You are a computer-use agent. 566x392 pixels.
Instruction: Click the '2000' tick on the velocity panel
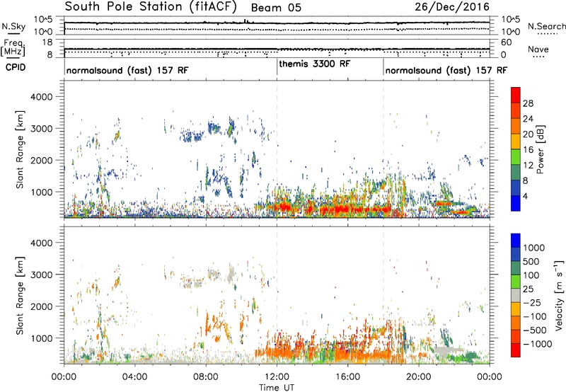pyautogui.click(x=42, y=306)
